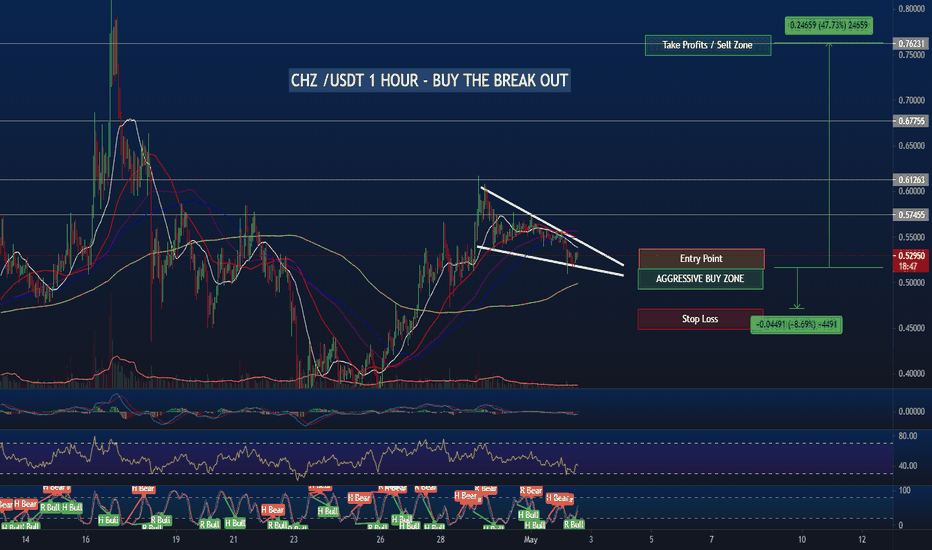Click the 0.75000 tick on price axis

[x=911, y=55]
